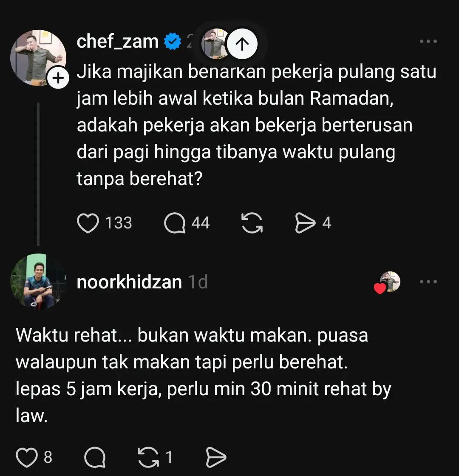Screen dimensions: 459x476
Task: Open comments on chef_zam's post
Action: tap(174, 223)
